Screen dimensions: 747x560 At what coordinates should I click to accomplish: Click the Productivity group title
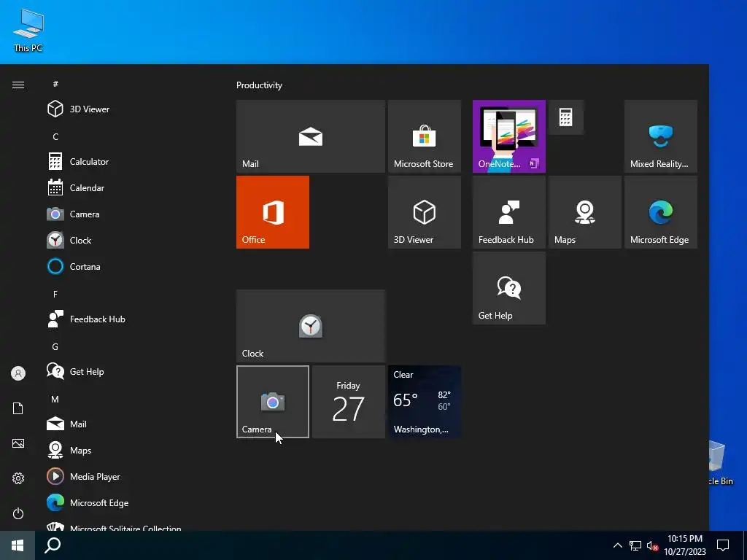[259, 85]
